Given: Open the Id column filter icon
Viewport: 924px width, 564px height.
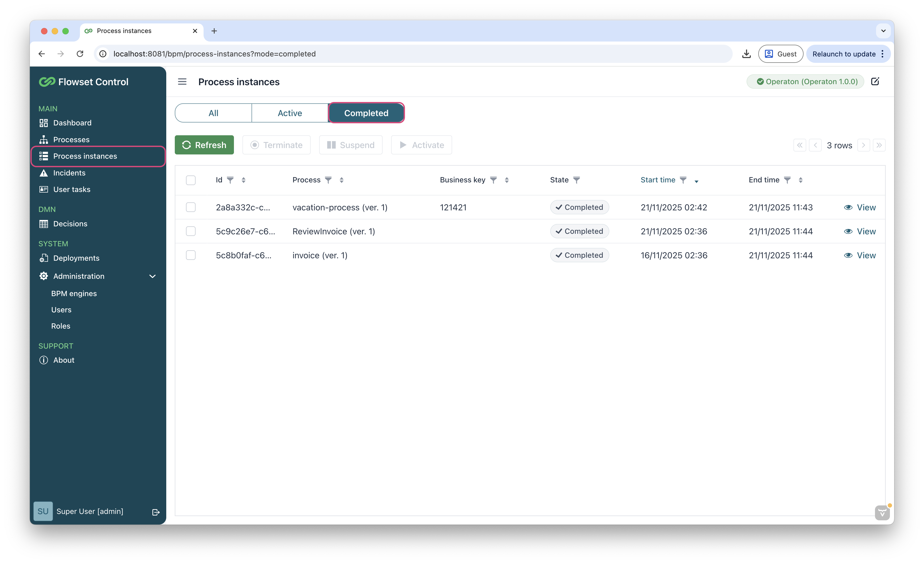Looking at the screenshot, I should tap(230, 180).
